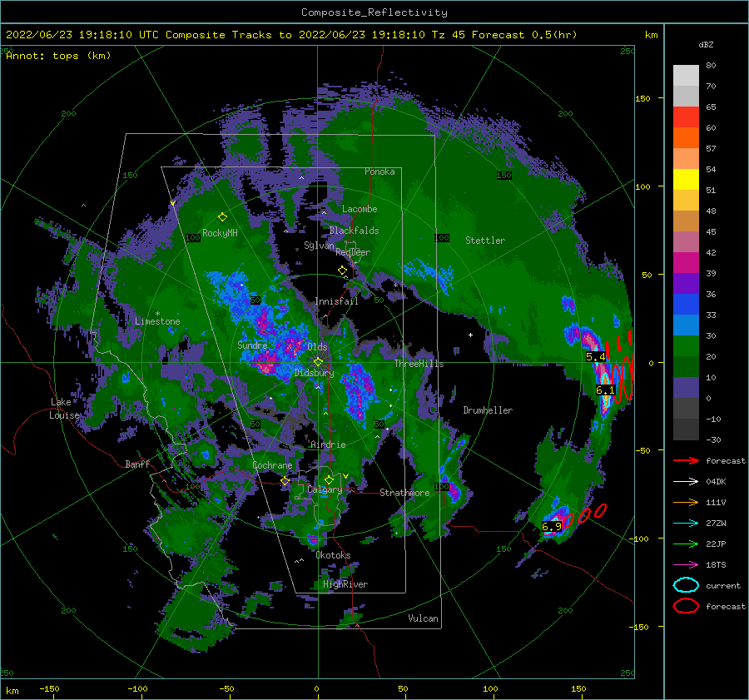The height and width of the screenshot is (700, 749).
Task: Click the orange 111V arrow legend icon
Action: [x=686, y=502]
